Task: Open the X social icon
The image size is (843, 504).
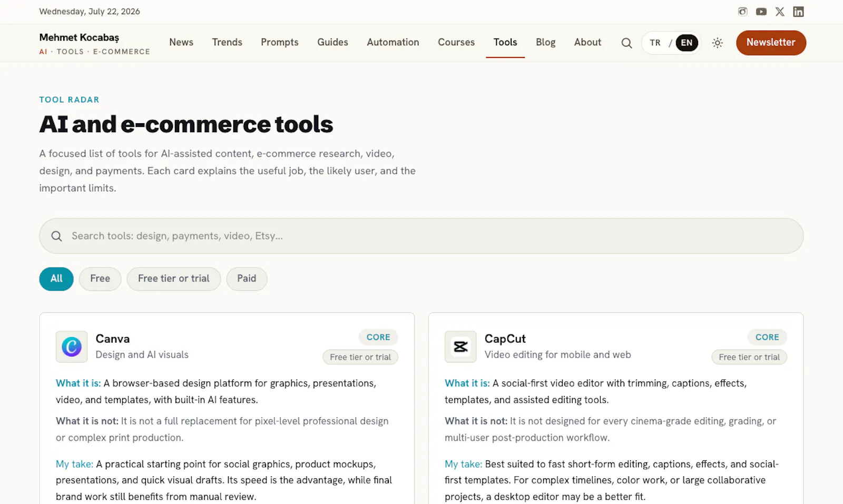Action: coord(780,12)
